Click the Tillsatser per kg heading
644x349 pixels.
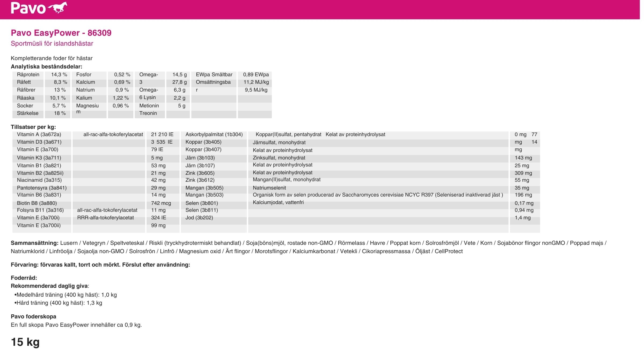33,127
